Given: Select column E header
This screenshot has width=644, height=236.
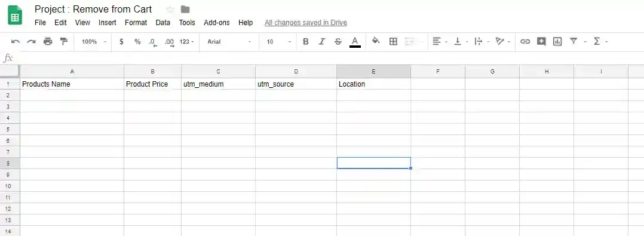Looking at the screenshot, I should pyautogui.click(x=373, y=72).
